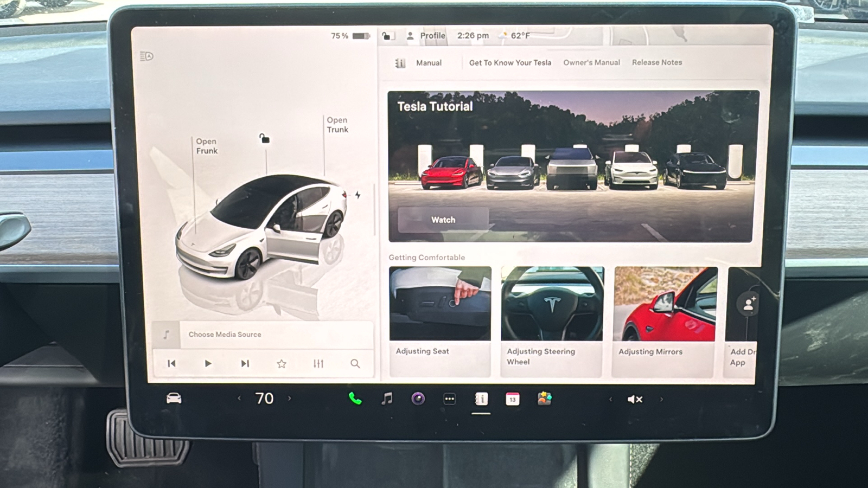This screenshot has width=868, height=488.
Task: Open the Calendar app from the dock
Action: pyautogui.click(x=512, y=400)
